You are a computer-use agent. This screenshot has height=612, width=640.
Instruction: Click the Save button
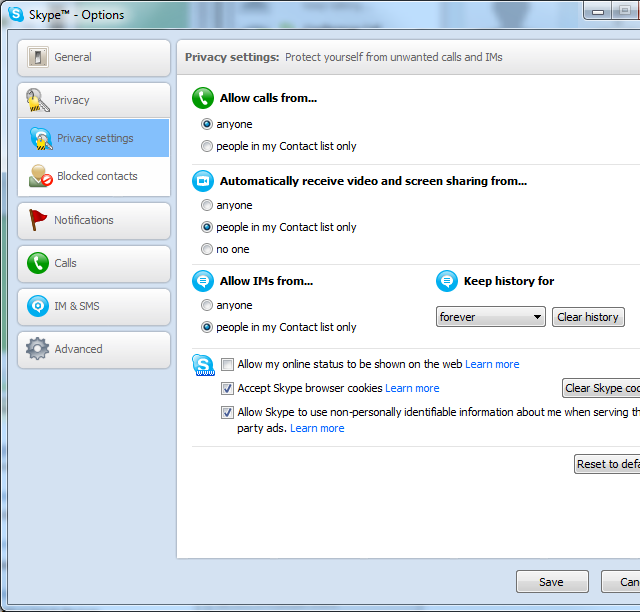coord(552,582)
